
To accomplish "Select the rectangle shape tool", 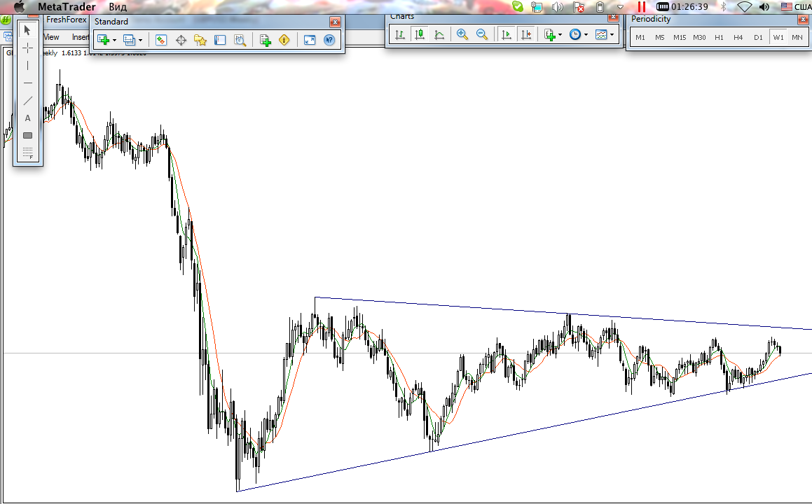I will 27,136.
